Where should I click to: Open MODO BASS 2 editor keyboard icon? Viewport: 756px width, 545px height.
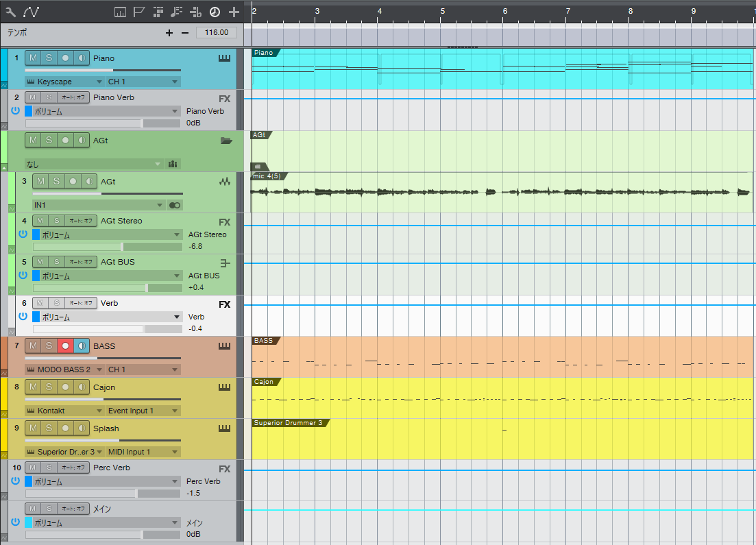(x=30, y=370)
